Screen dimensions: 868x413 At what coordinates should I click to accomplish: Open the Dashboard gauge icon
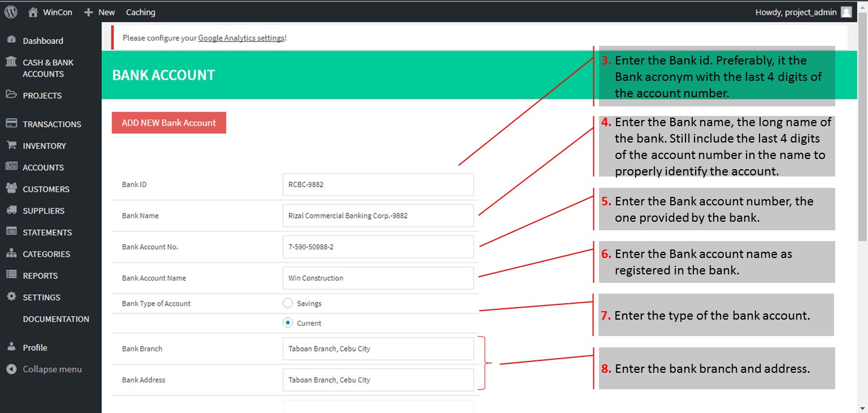click(11, 40)
